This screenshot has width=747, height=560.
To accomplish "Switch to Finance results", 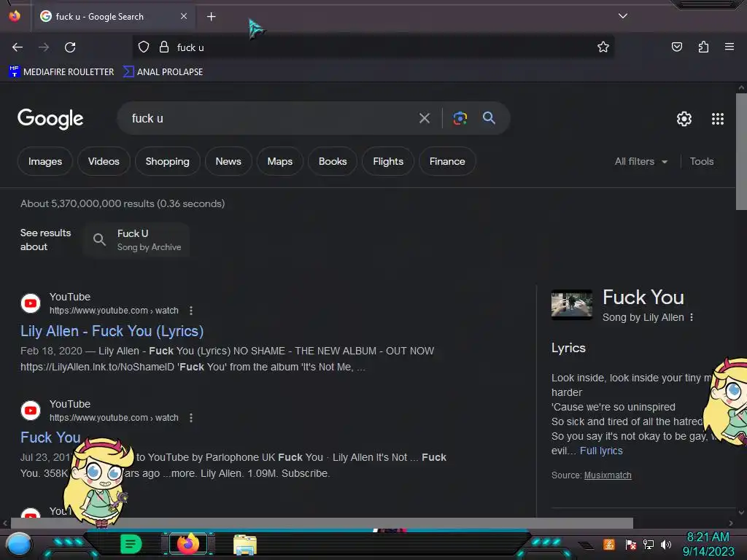I will point(447,161).
